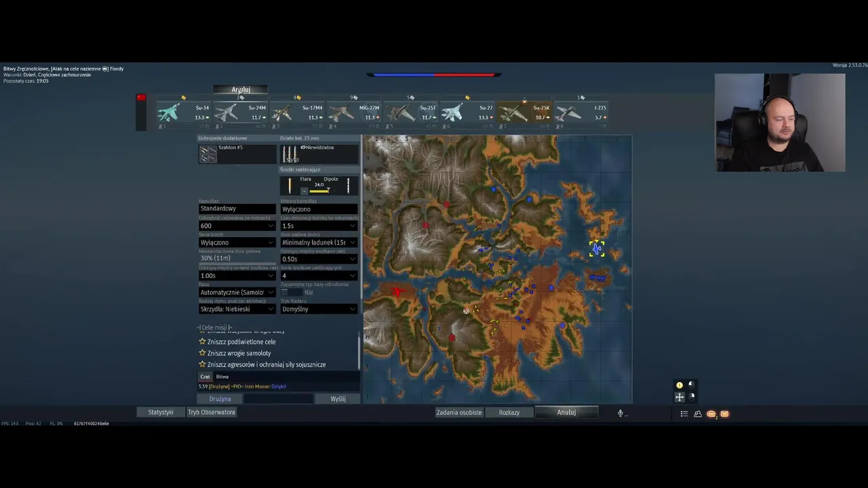Click the top Anuluj button above aircraft
Image resolution: width=868 pixels, height=488 pixels.
click(241, 89)
